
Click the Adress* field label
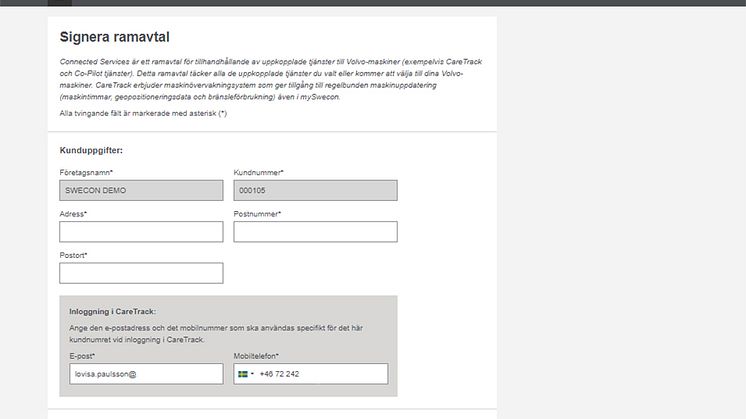point(73,214)
